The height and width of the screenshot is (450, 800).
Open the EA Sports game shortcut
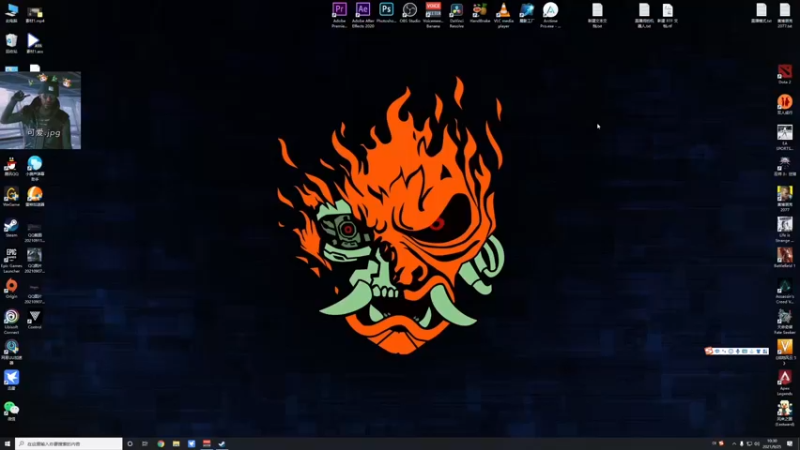785,138
